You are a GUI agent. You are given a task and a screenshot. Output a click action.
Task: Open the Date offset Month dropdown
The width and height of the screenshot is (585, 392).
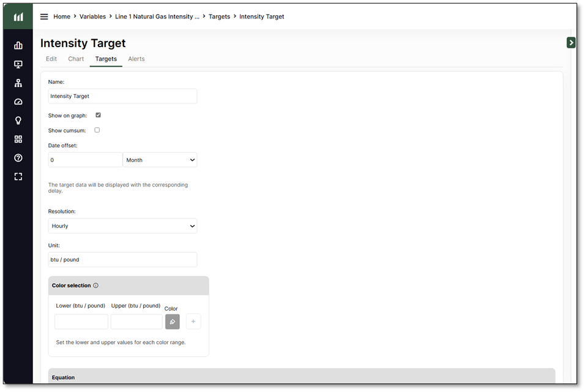pos(160,160)
